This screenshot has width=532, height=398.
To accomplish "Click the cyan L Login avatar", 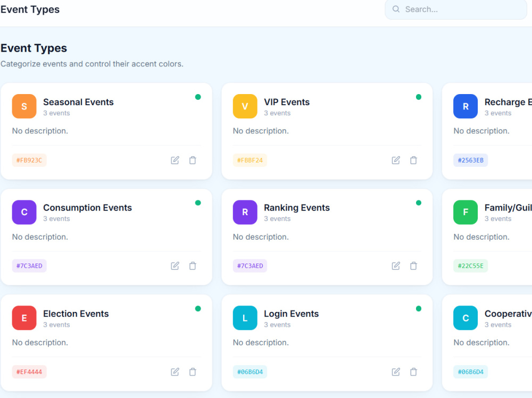I will click(x=245, y=318).
